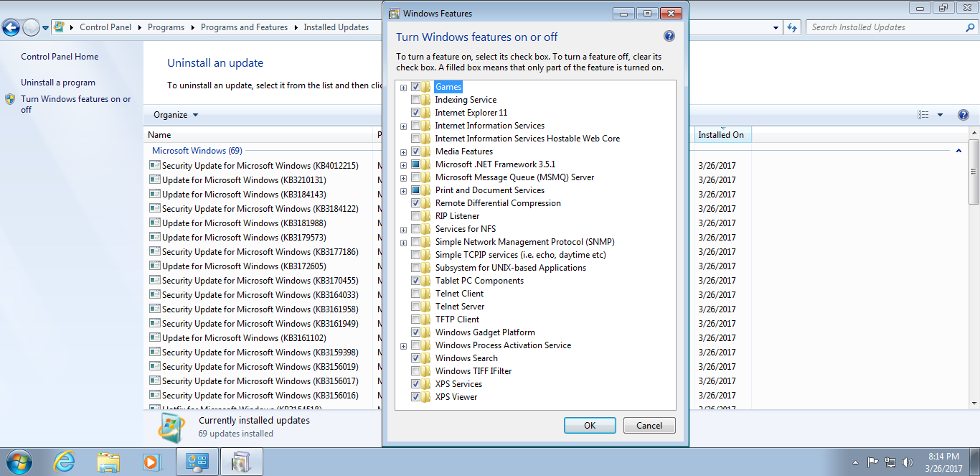Open Turn Windows features on or off link

[x=76, y=104]
